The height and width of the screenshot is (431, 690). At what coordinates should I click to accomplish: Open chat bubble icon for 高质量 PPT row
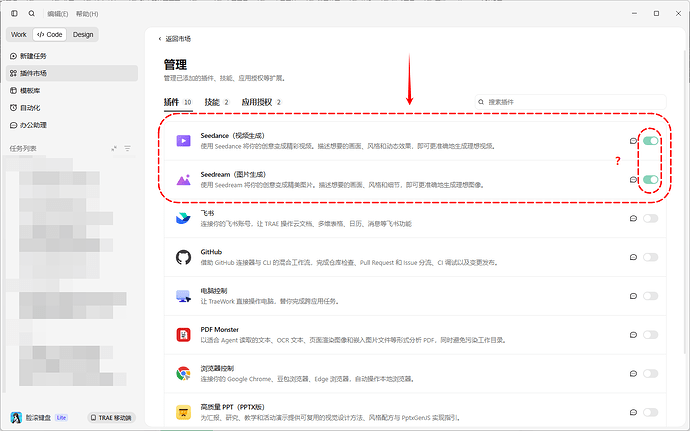[x=633, y=412]
